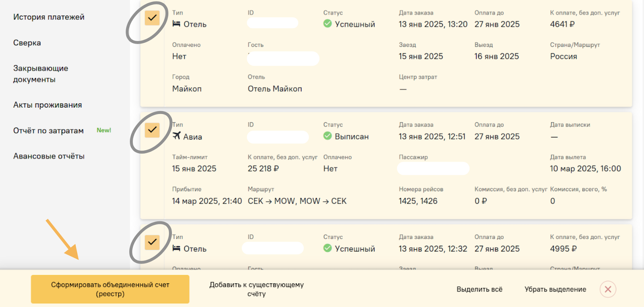Click green check icon of 13:20 order
Image resolution: width=644 pixels, height=307 pixels.
328,24
